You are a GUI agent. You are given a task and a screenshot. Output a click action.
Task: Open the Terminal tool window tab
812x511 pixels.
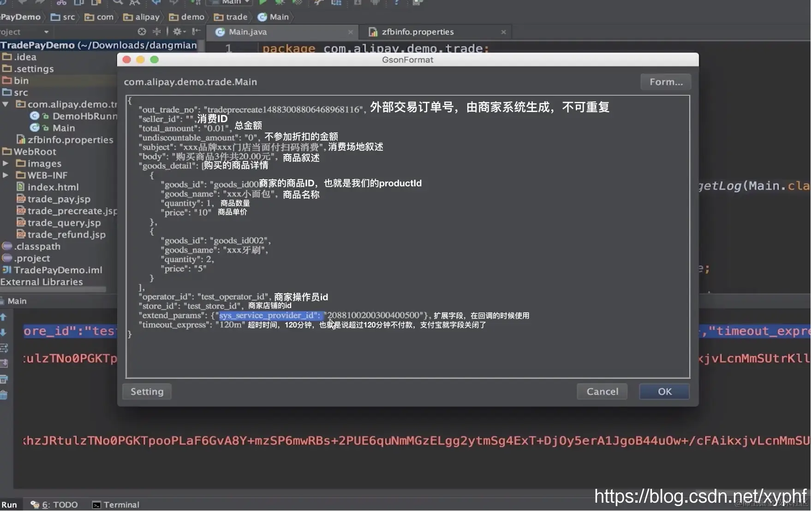pyautogui.click(x=116, y=505)
